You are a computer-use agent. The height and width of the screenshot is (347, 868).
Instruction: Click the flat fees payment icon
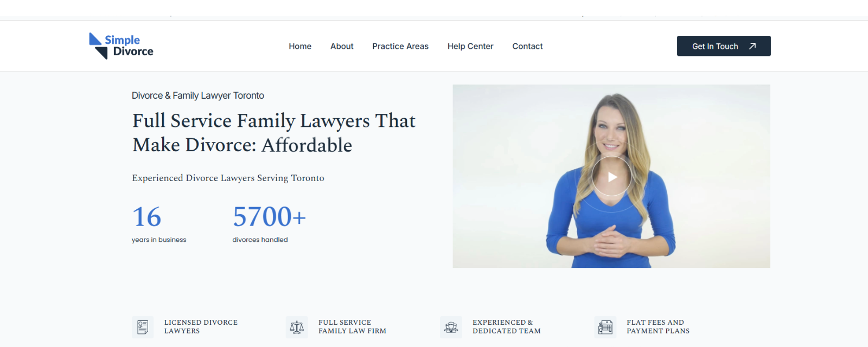pyautogui.click(x=605, y=327)
